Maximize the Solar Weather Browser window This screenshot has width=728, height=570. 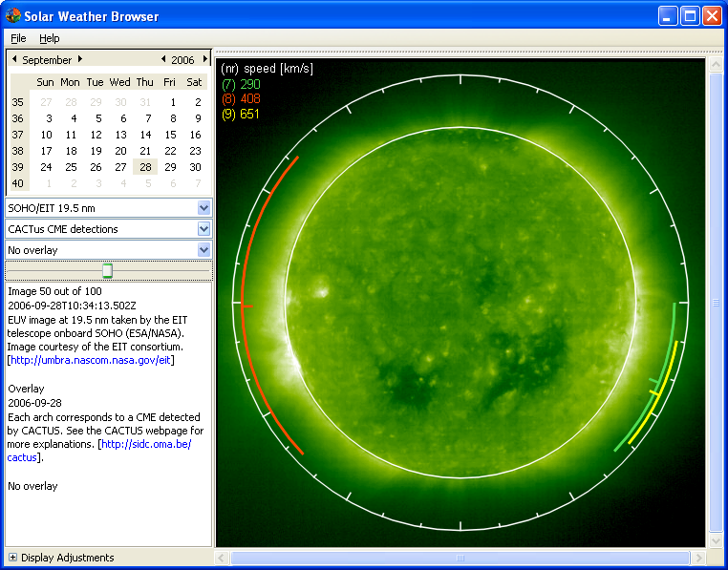click(x=690, y=16)
